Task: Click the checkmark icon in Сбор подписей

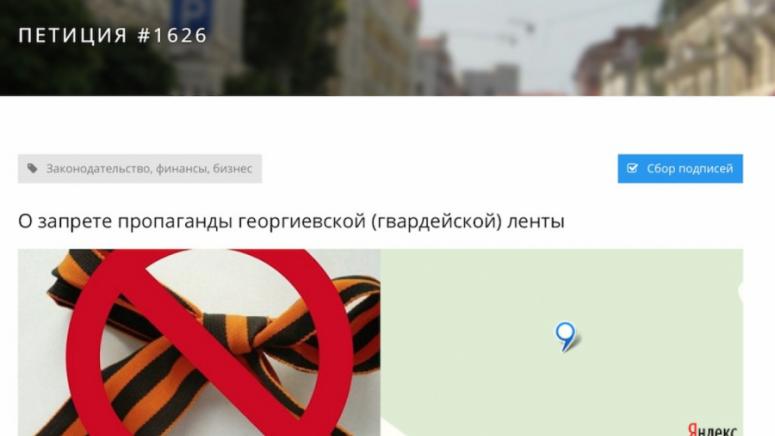Action: point(632,169)
